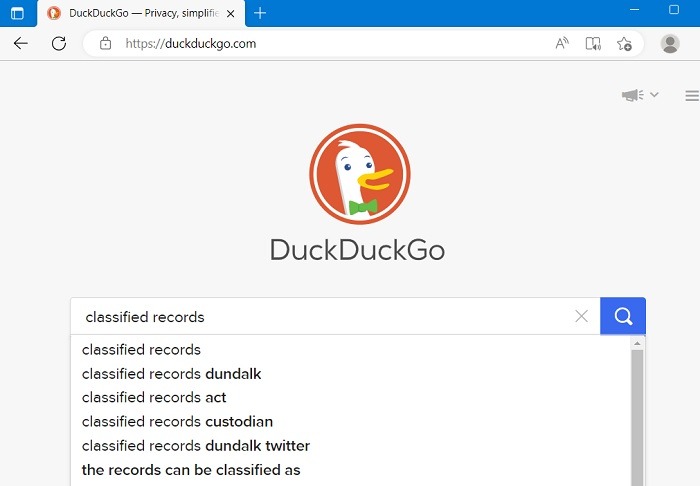Click the suggestions scrollbar thumb
700x486 pixels.
637,418
